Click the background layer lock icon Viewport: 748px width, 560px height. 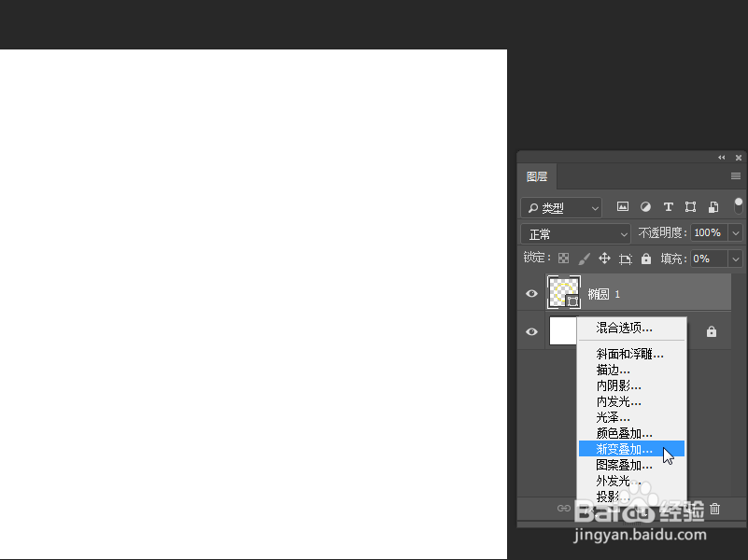coord(712,331)
